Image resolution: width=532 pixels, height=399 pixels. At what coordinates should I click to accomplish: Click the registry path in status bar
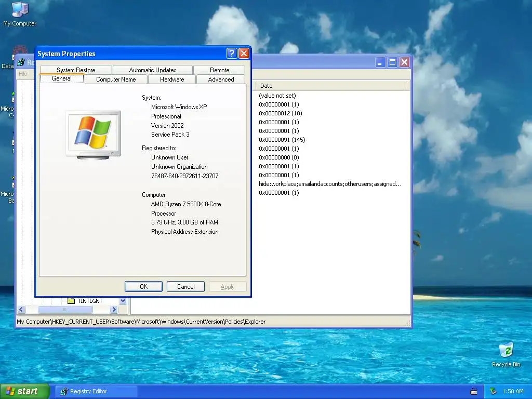point(141,322)
